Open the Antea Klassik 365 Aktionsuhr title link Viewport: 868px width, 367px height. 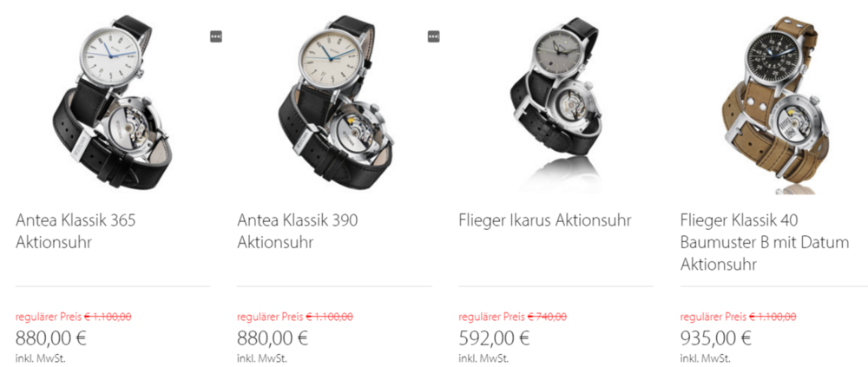click(x=76, y=232)
